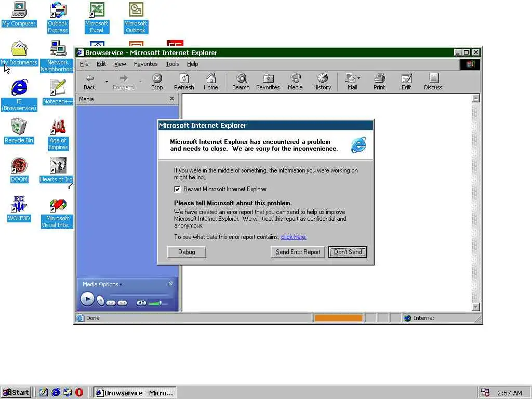Select the Outlook Express desktop icon
The height and width of the screenshot is (399, 532).
tap(58, 18)
